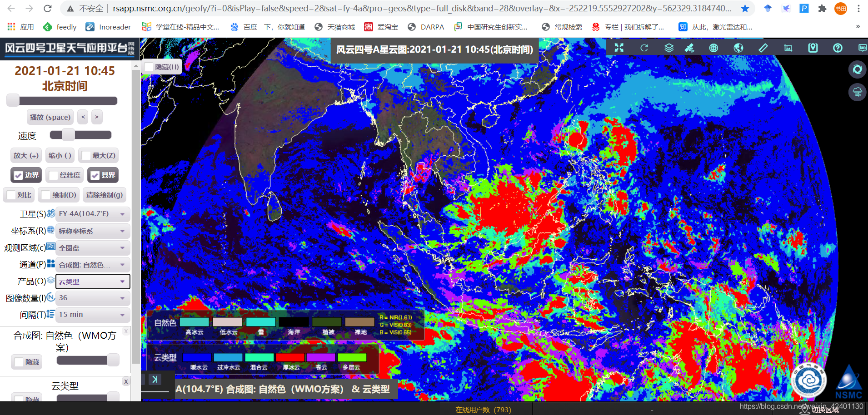Screen dimensions: 868x415
Task: Open the 卫星 FY-4A(104.7°E) dropdown
Action: pos(93,214)
